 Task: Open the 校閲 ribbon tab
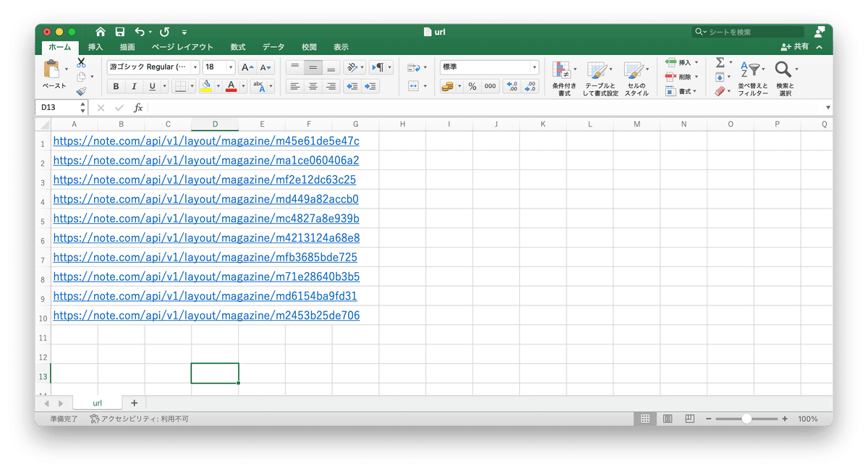click(x=310, y=47)
